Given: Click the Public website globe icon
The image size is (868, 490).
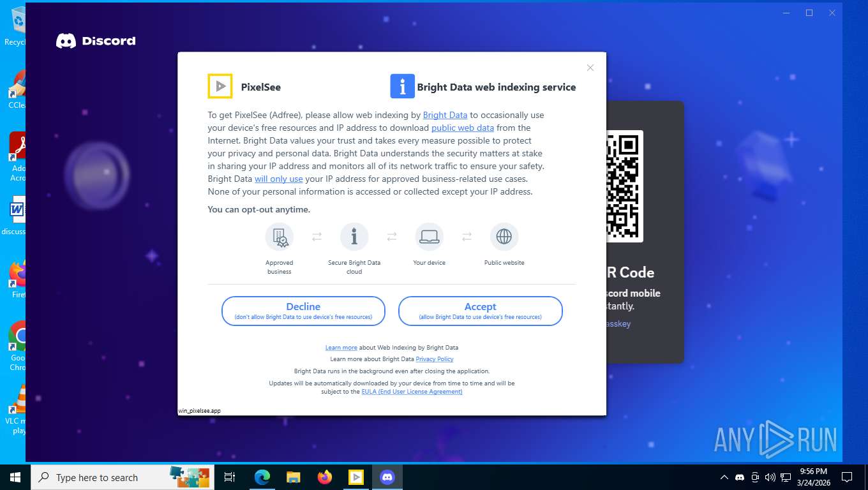Looking at the screenshot, I should click(504, 237).
